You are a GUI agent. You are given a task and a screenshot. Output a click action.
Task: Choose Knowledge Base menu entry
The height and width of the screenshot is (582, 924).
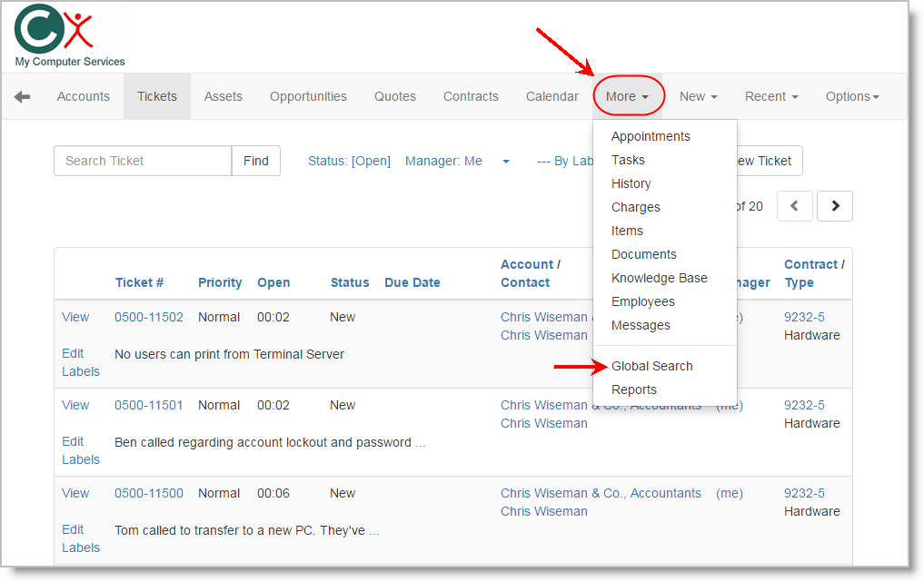tap(659, 278)
